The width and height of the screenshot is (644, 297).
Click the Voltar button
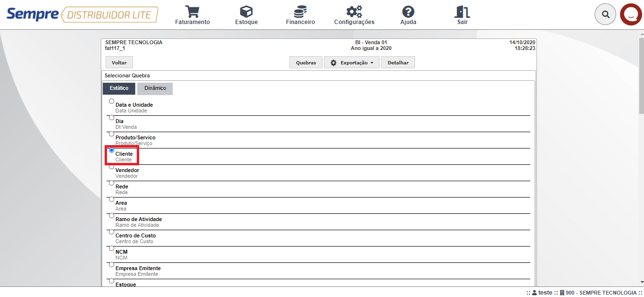119,62
